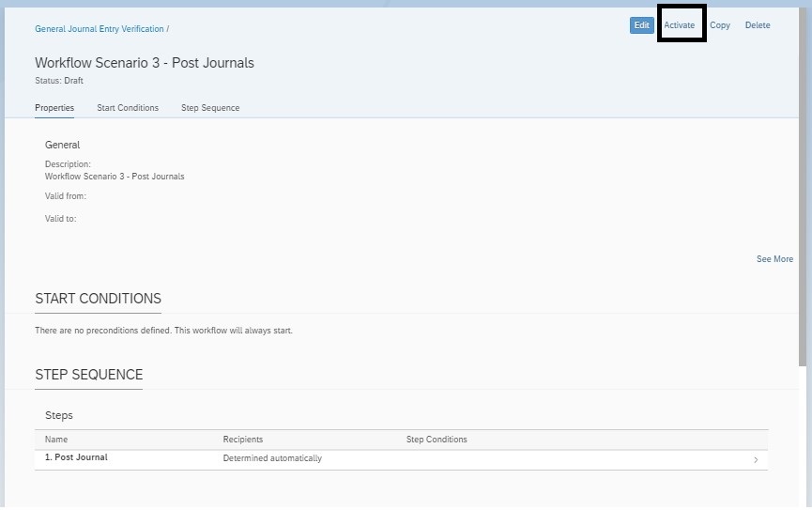Select the '1. Post Journal' step name
Screen dimensions: 812x510
76,457
